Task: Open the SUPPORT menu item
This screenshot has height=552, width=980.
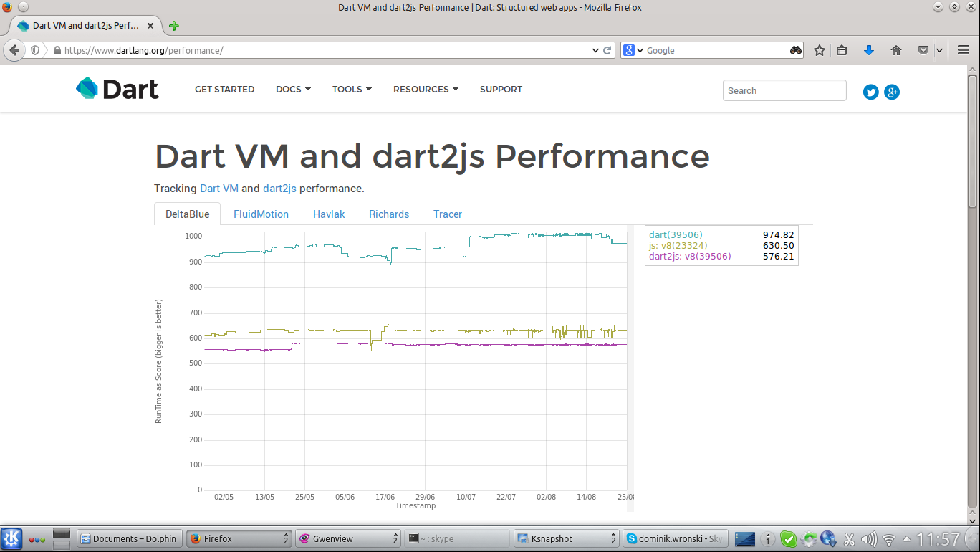Action: [x=501, y=90]
